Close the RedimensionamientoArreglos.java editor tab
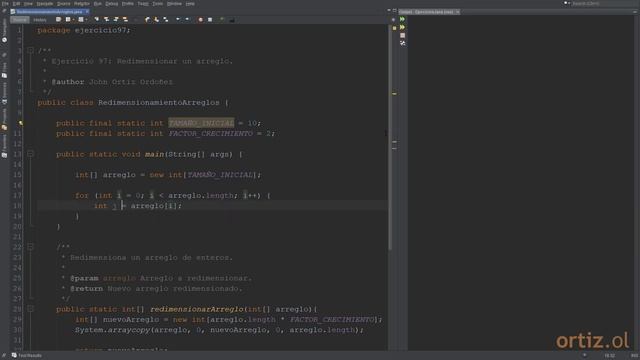 [87, 12]
